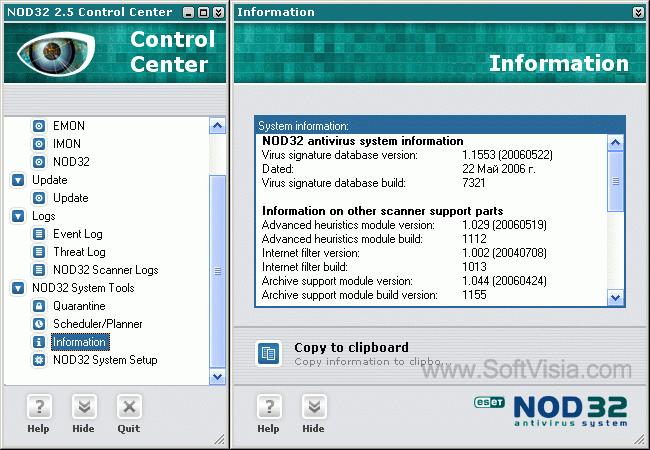
Task: Click Hide button in Information window
Action: [314, 407]
